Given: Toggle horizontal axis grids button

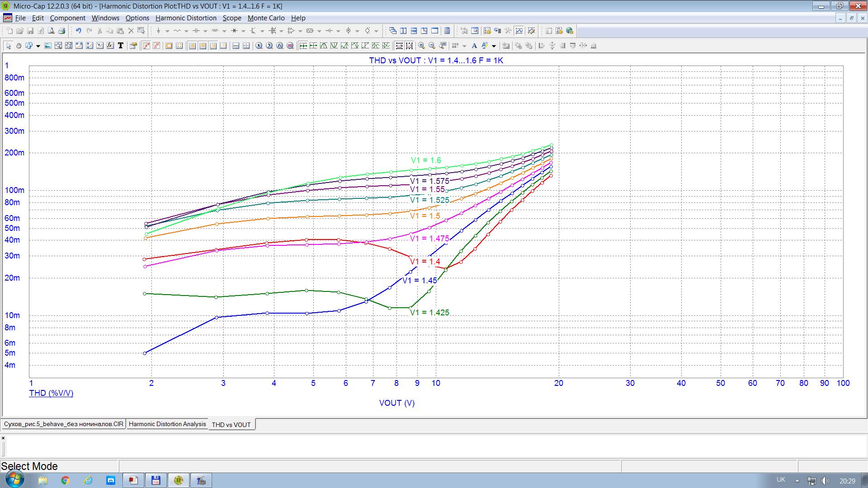Looking at the screenshot, I should click(192, 46).
